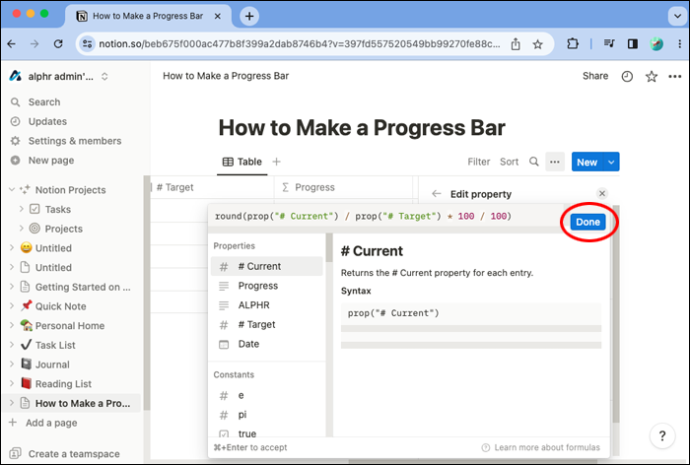Image resolution: width=690 pixels, height=465 pixels.
Task: Open page options three-dot menu
Action: (x=675, y=77)
